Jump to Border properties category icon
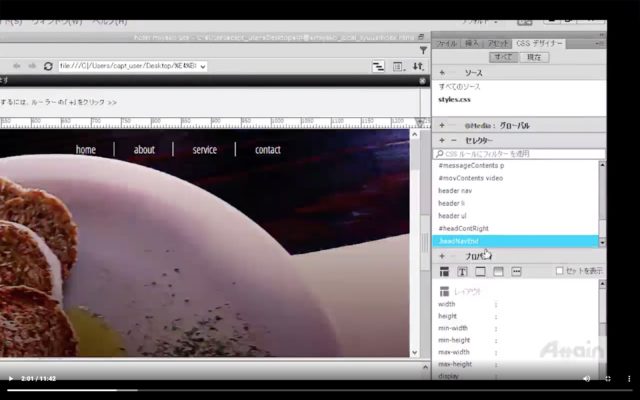Image resolution: width=640 pixels, height=400 pixels. 480,271
